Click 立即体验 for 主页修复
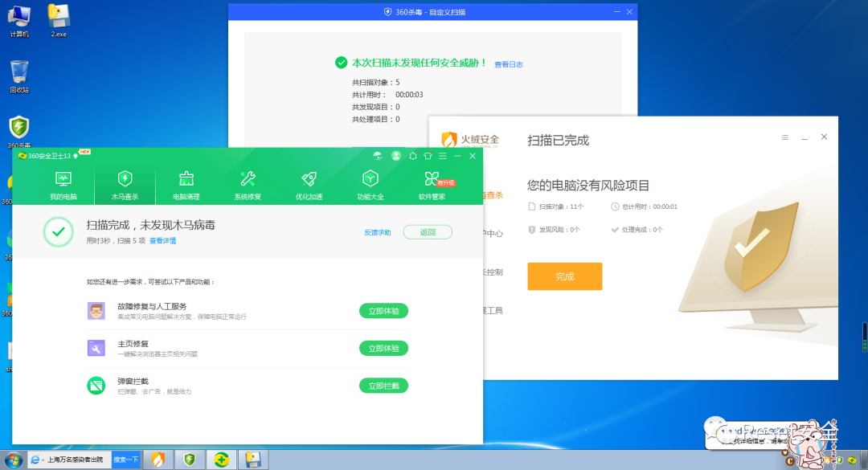The image size is (868, 470). click(383, 348)
